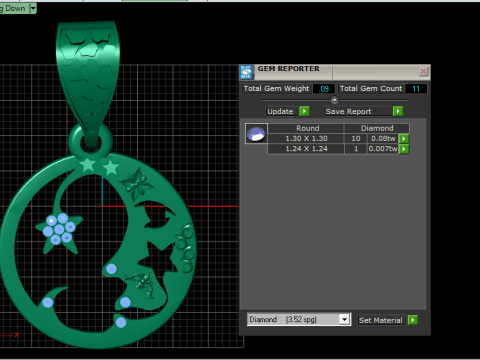
Task: Click green arrow next to Set Material
Action: (x=413, y=320)
